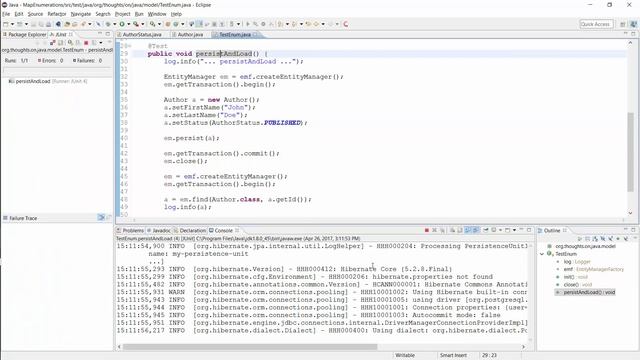Click the New file toolbar icon
The height and width of the screenshot is (360, 640).
(5, 24)
